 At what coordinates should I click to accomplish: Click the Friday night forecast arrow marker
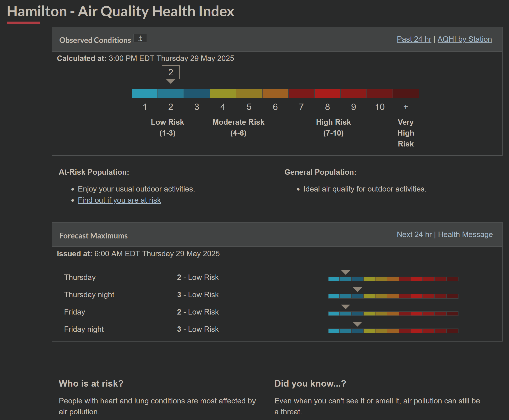357,324
